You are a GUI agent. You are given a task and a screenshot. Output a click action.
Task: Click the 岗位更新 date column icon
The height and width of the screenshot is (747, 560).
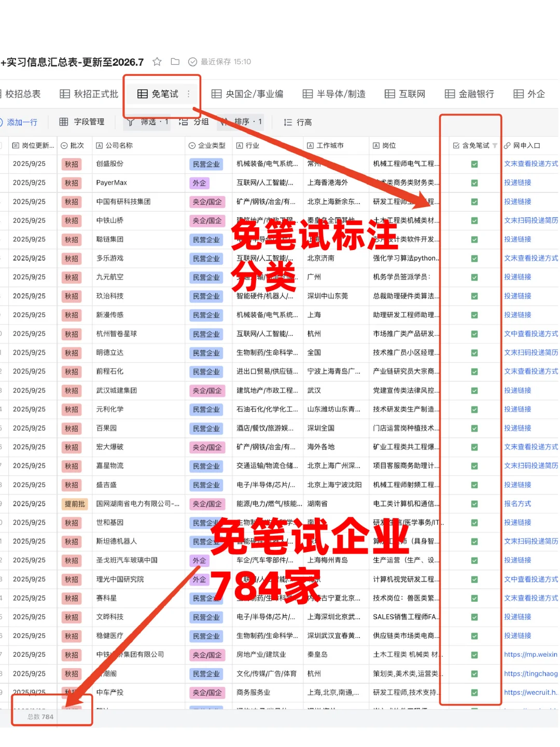pyautogui.click(x=16, y=146)
